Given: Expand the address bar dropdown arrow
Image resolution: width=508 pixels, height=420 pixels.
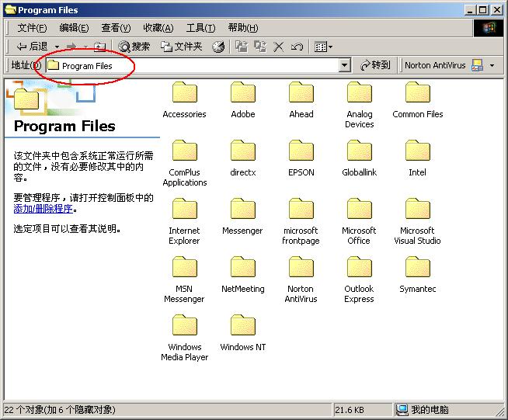Looking at the screenshot, I should 346,66.
